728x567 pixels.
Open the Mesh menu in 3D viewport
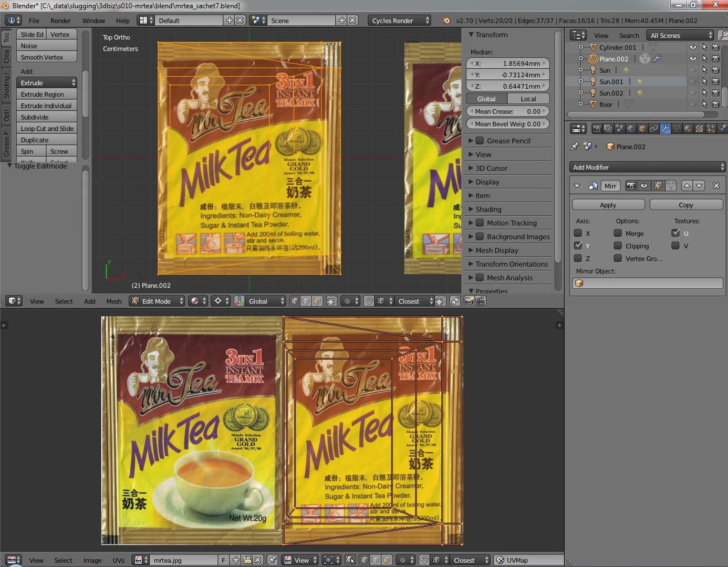point(113,301)
